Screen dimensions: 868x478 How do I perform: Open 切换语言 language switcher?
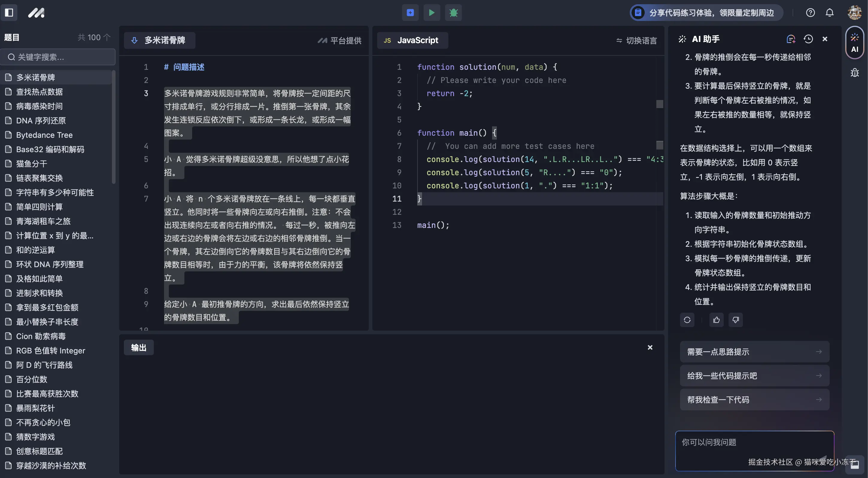(x=636, y=40)
